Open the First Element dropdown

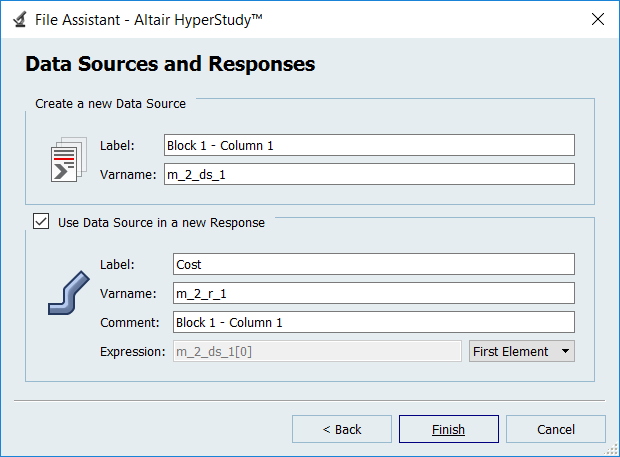[x=521, y=351]
